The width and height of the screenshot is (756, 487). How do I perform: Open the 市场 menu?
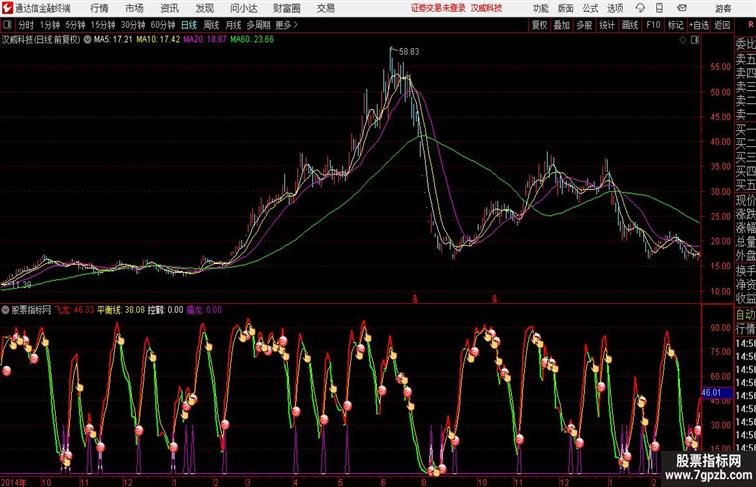(135, 8)
